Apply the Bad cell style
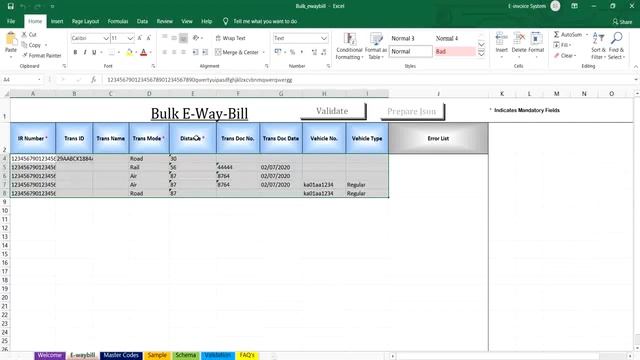 (x=455, y=51)
